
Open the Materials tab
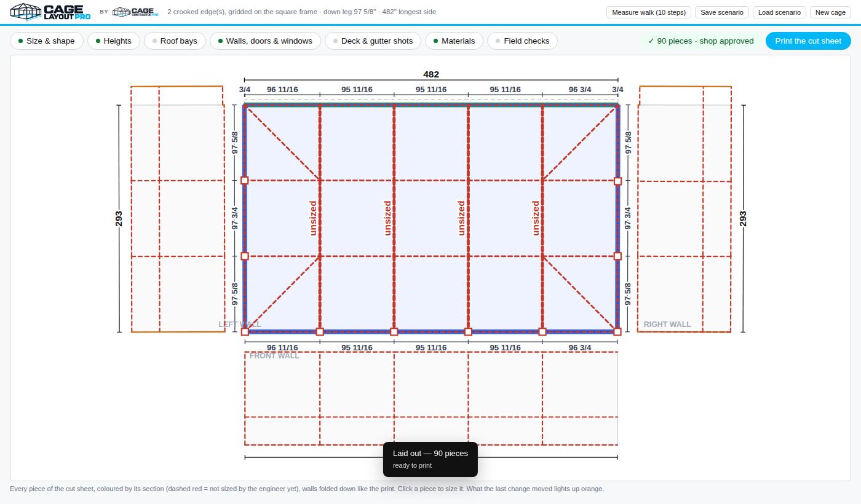point(454,41)
